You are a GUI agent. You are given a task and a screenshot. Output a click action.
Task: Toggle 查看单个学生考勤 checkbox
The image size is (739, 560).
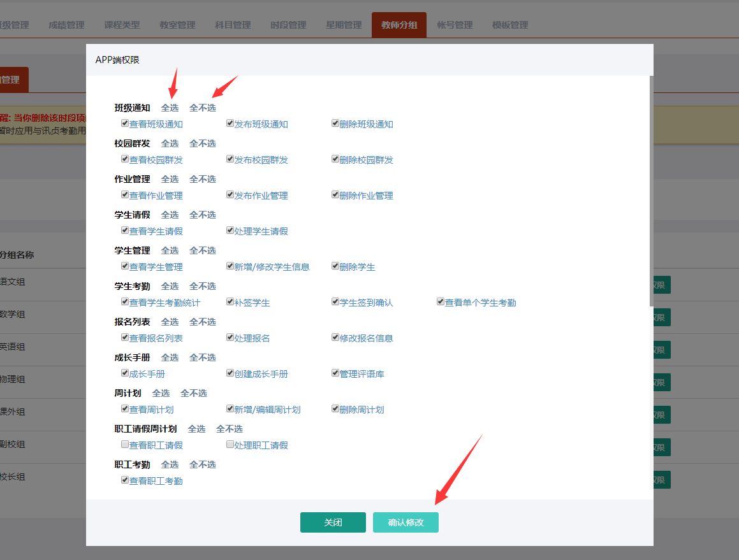440,302
